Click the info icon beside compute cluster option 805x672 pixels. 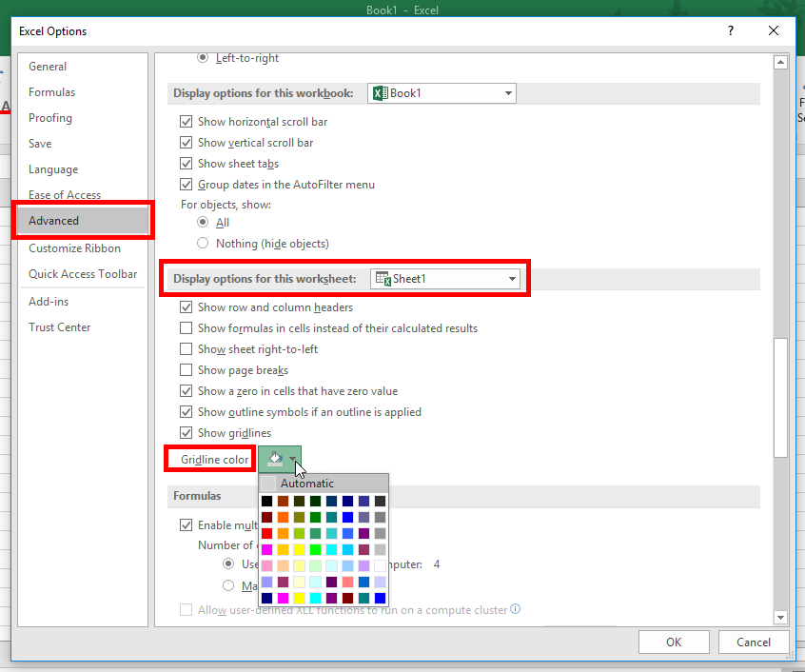pos(516,609)
